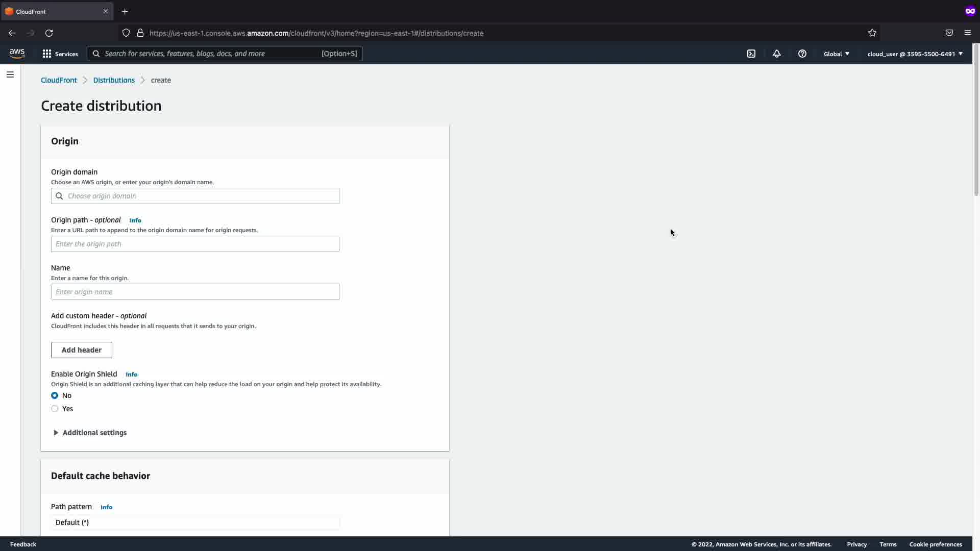The image size is (980, 551).
Task: Open the notifications bell
Action: click(776, 54)
